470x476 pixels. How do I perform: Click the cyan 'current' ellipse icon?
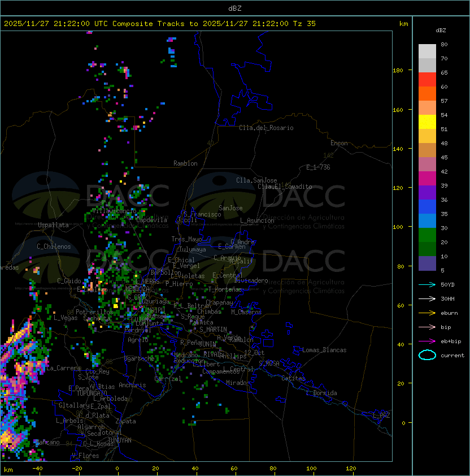[427, 355]
